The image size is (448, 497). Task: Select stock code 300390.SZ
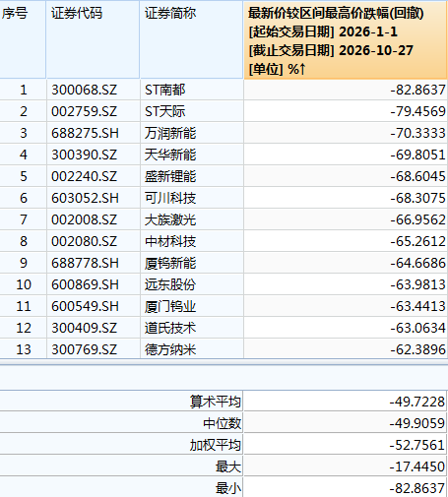click(x=85, y=155)
